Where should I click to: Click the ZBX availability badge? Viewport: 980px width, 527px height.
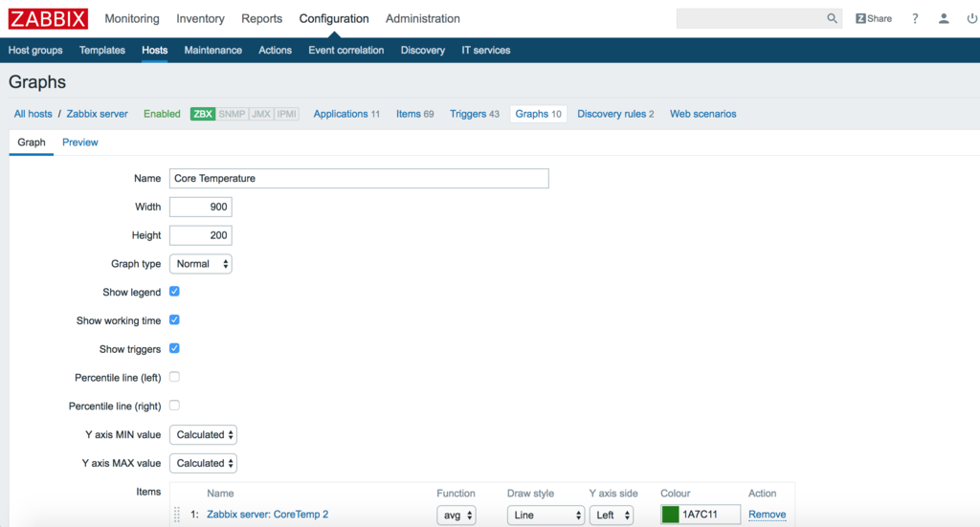tap(203, 114)
